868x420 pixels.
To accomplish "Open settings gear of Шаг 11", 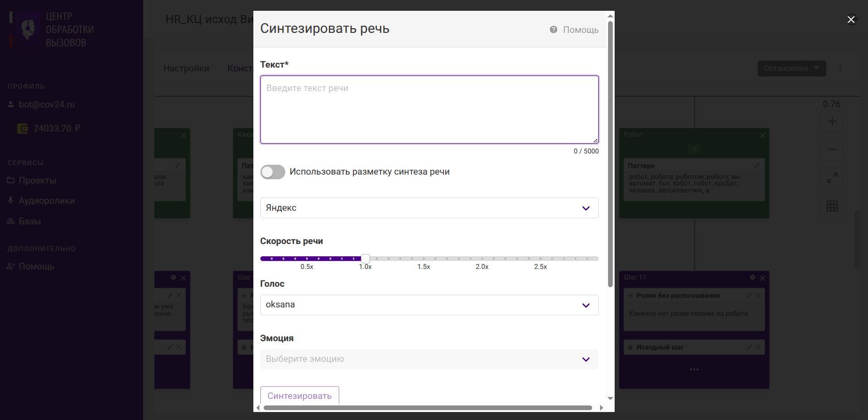I will pos(753,278).
